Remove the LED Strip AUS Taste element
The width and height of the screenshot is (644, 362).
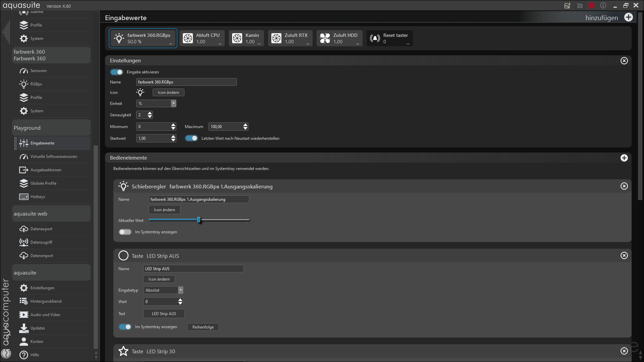(x=624, y=256)
